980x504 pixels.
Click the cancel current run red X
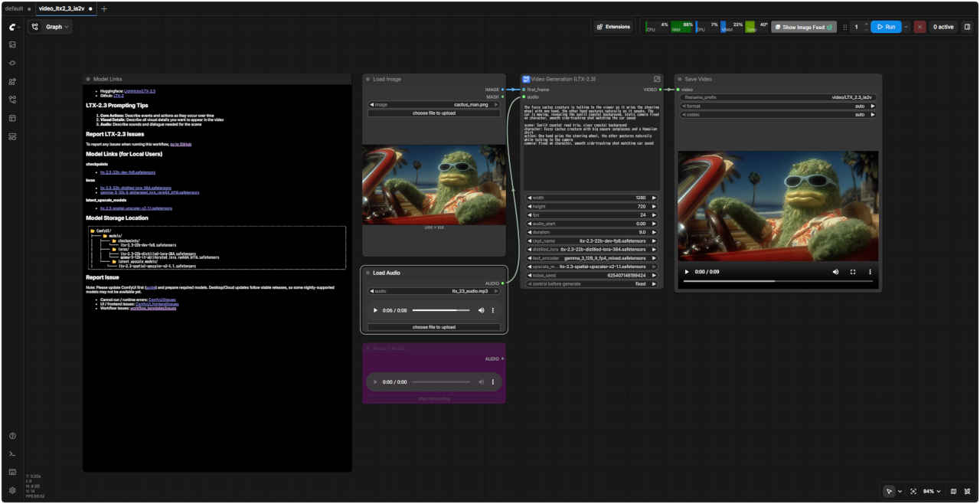[x=920, y=27]
